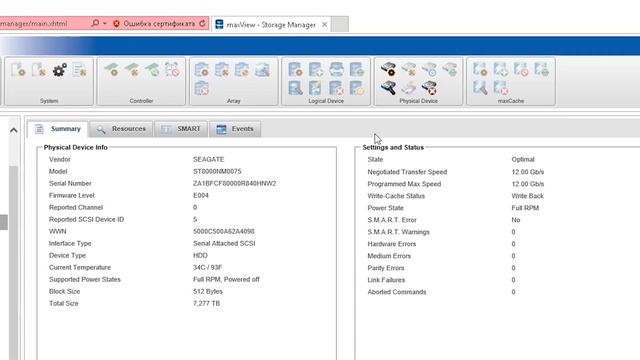Click green-plus icon in maxCache group
Image resolution: width=640 pixels, height=360 pixels.
click(501, 70)
